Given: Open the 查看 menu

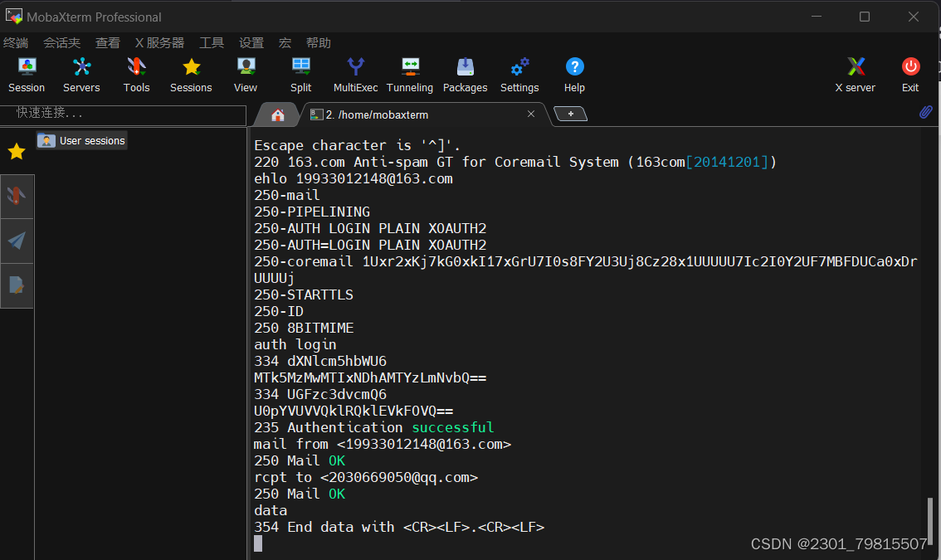Looking at the screenshot, I should (108, 42).
